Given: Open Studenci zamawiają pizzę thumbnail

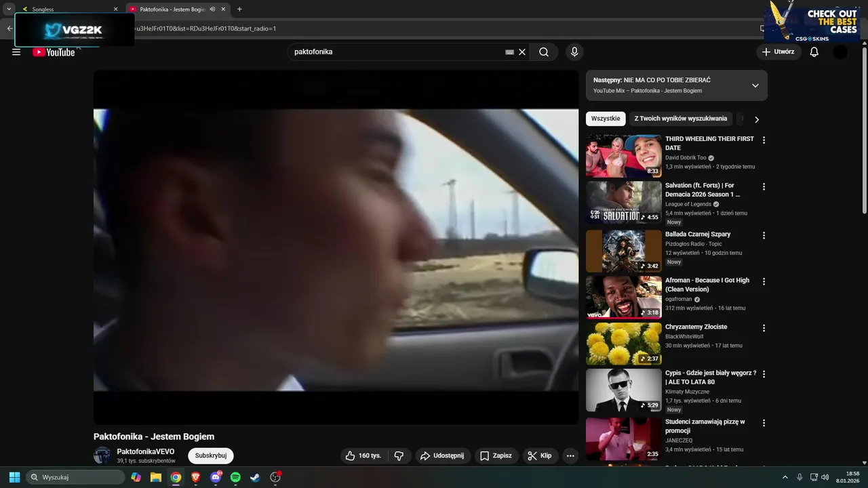Looking at the screenshot, I should (x=623, y=439).
